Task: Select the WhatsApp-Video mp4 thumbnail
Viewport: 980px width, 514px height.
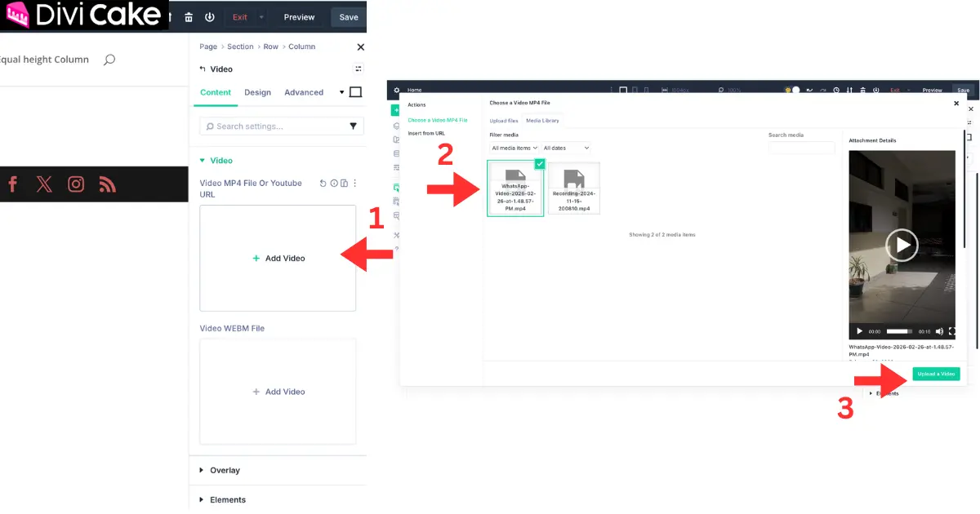Action: pos(515,188)
